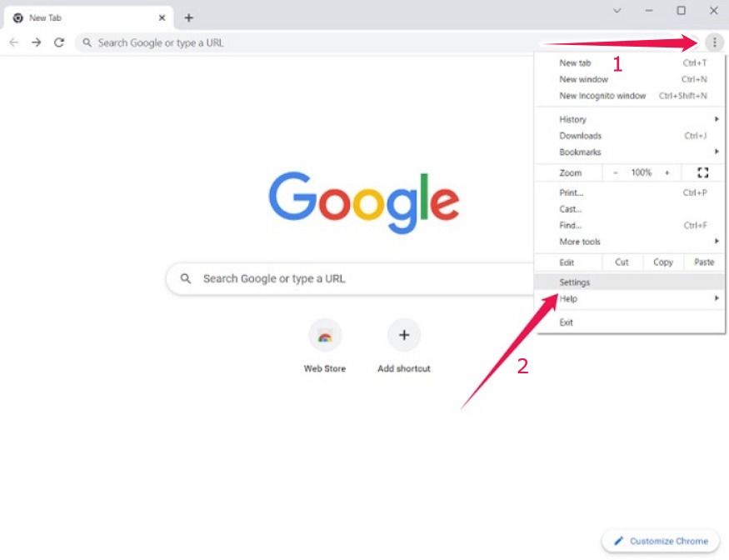Open the Web Store shortcut
This screenshot has width=729, height=560.
pos(325,335)
